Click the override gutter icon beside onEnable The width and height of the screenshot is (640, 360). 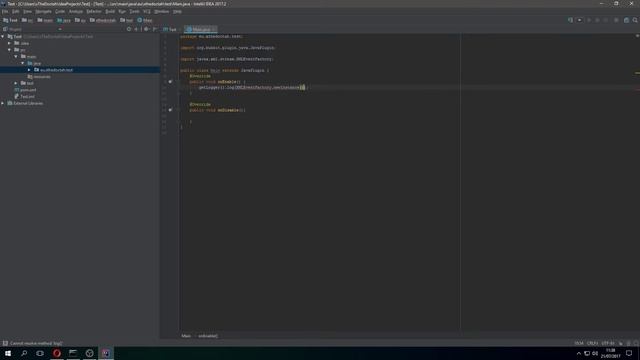(170, 82)
